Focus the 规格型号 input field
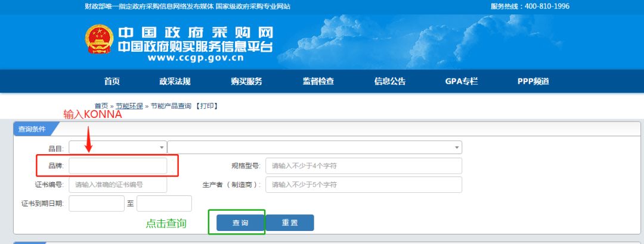Image resolution: width=644 pixels, height=244 pixels. point(364,165)
